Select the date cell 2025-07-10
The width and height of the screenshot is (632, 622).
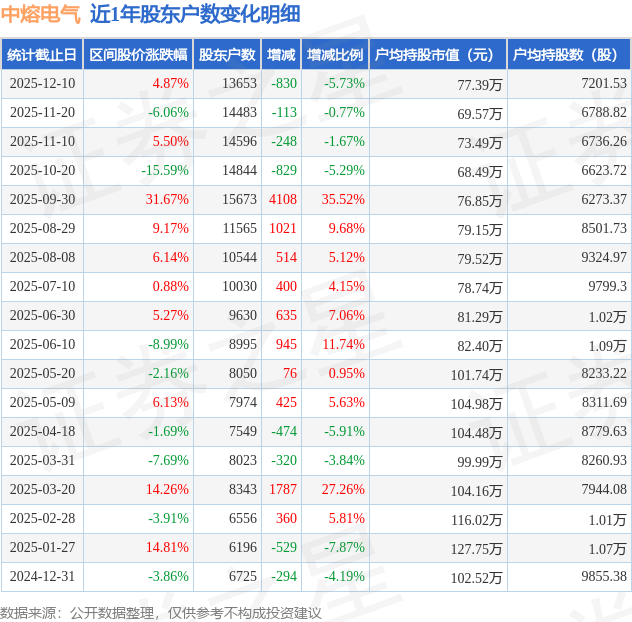pyautogui.click(x=42, y=287)
